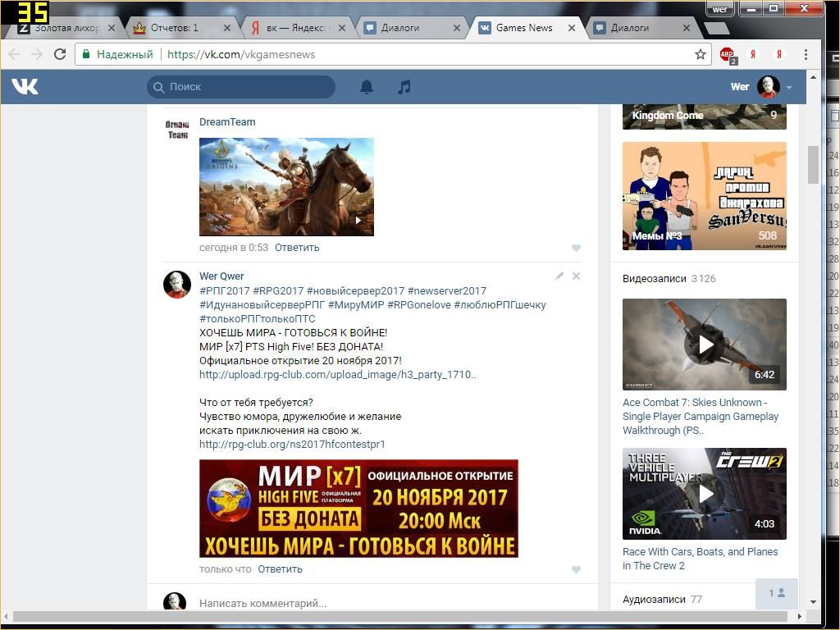Open the first Yandex extension icon
Screen dimensions: 840x630
[753, 54]
